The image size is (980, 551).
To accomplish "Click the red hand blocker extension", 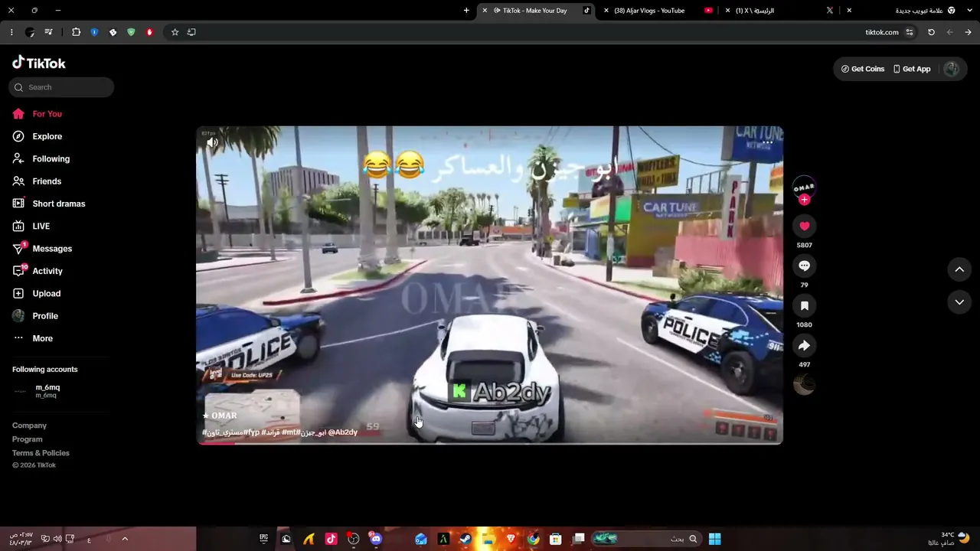I will [x=149, y=32].
